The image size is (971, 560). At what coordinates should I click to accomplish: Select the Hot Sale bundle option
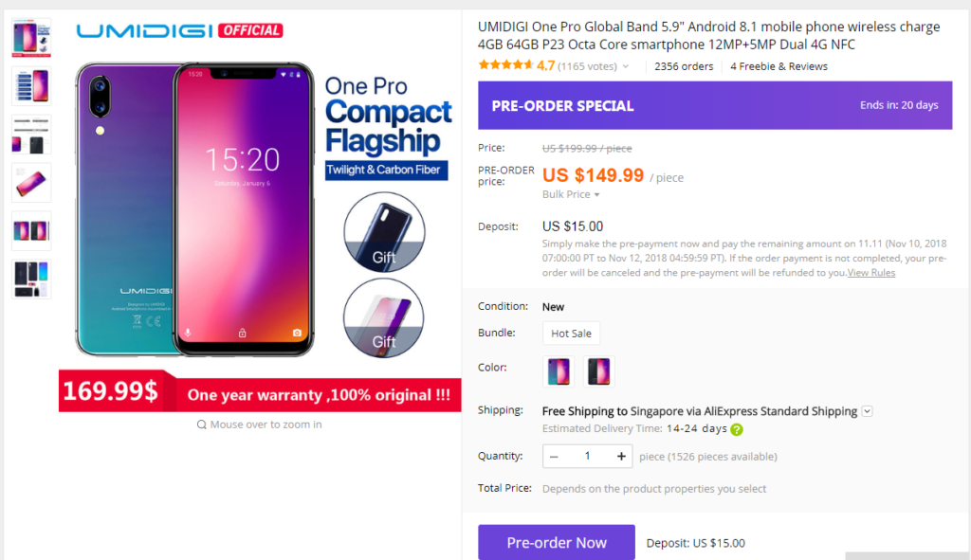coord(571,333)
